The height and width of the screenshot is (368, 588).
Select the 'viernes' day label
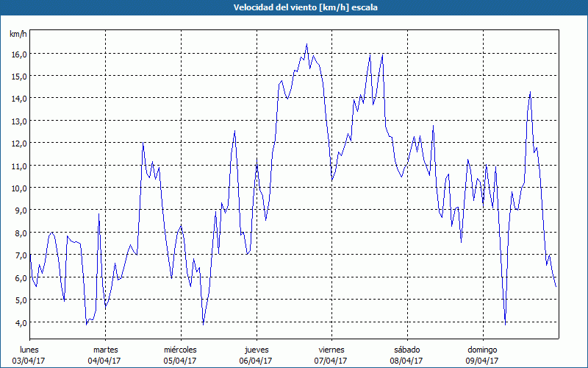[x=331, y=350]
